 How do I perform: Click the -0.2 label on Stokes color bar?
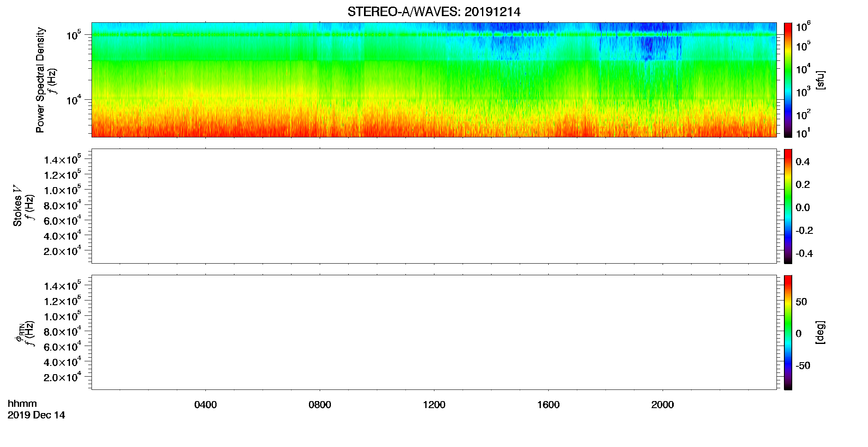[x=804, y=230]
